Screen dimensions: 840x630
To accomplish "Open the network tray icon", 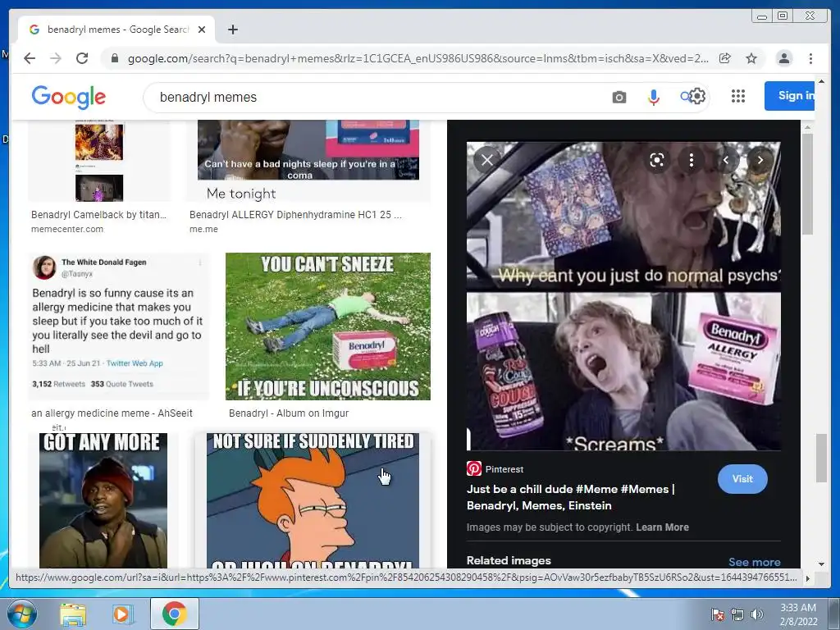I will point(737,614).
